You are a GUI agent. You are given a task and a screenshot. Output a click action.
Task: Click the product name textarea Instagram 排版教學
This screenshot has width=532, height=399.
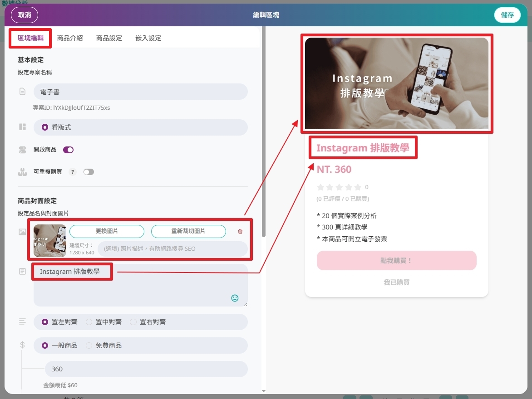pos(140,285)
